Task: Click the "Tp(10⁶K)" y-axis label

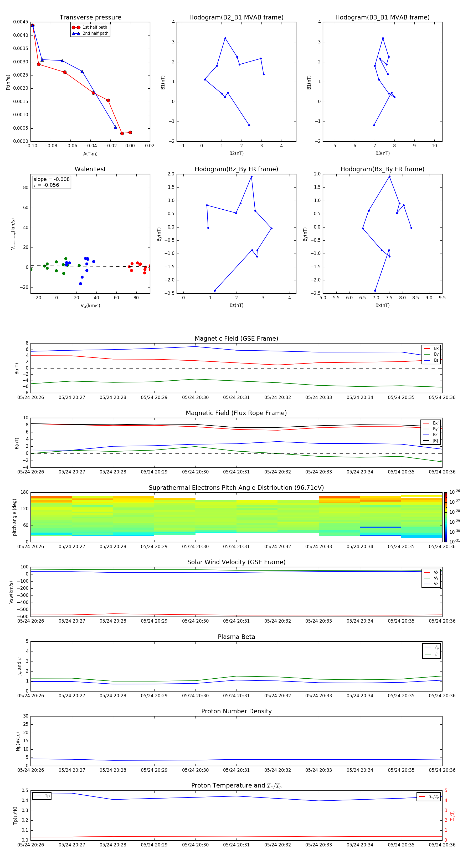Action: tap(15, 815)
